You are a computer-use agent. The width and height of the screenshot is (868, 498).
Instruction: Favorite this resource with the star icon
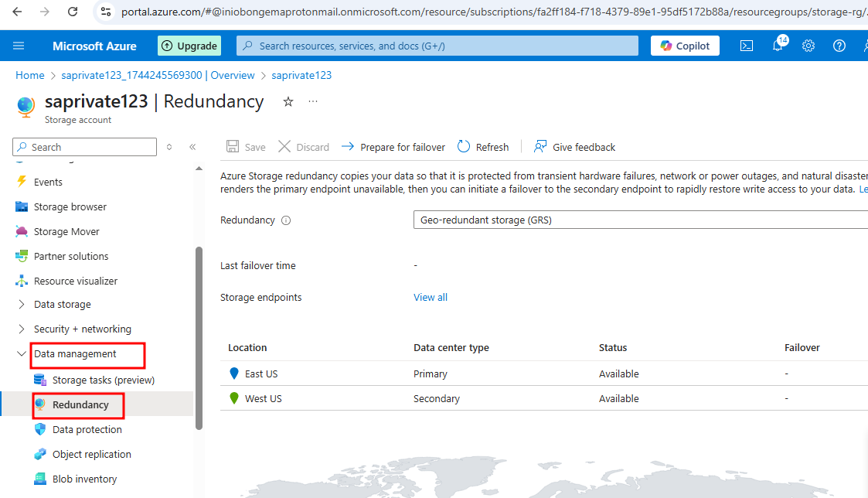(288, 101)
